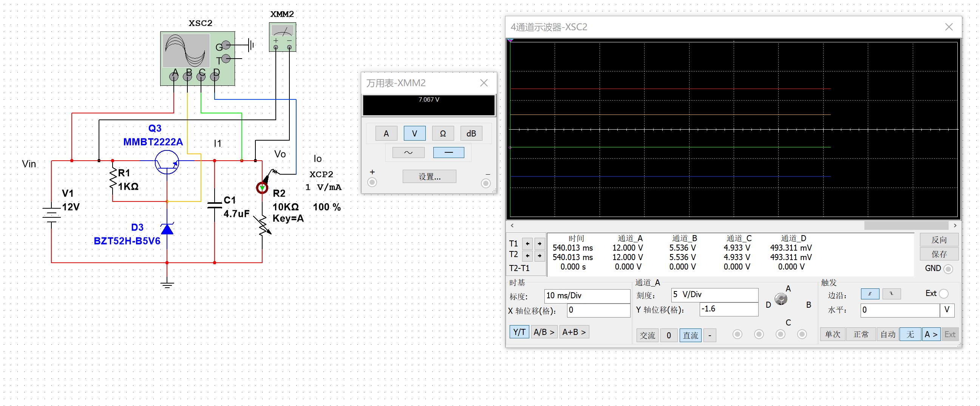Select Y/T display mode
The width and height of the screenshot is (980, 406).
[x=519, y=332]
